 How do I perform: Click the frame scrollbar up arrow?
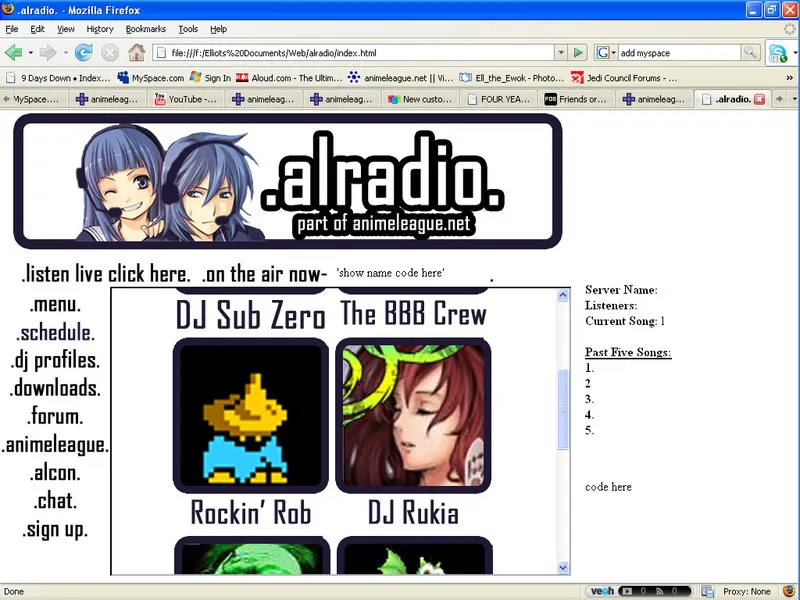click(x=563, y=295)
